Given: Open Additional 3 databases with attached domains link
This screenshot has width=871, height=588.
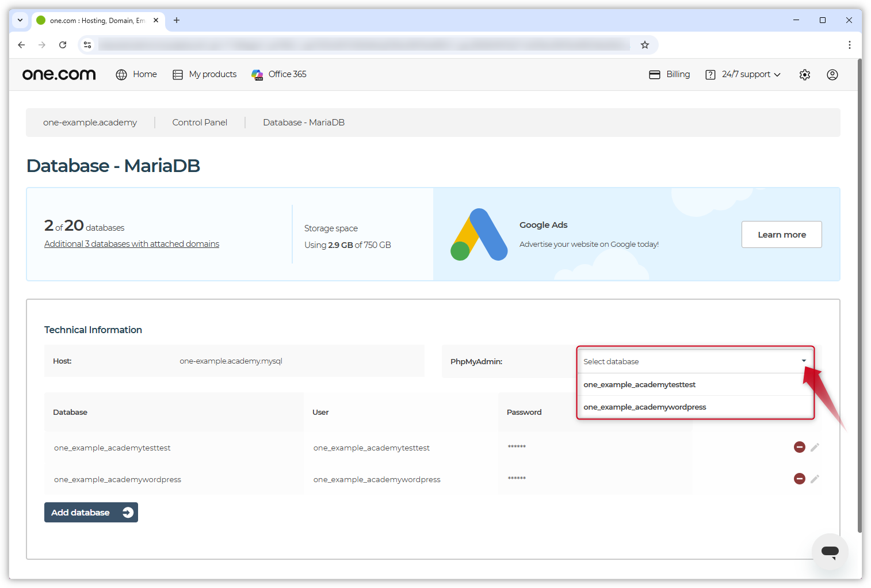Looking at the screenshot, I should coord(132,243).
